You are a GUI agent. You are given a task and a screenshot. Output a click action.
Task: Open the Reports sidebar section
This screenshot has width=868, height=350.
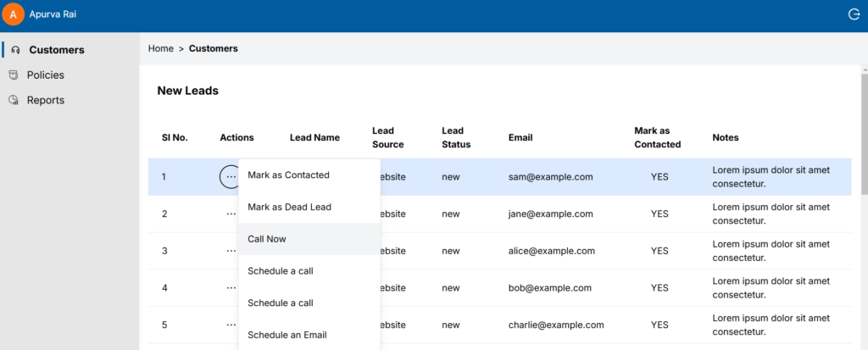(x=45, y=100)
